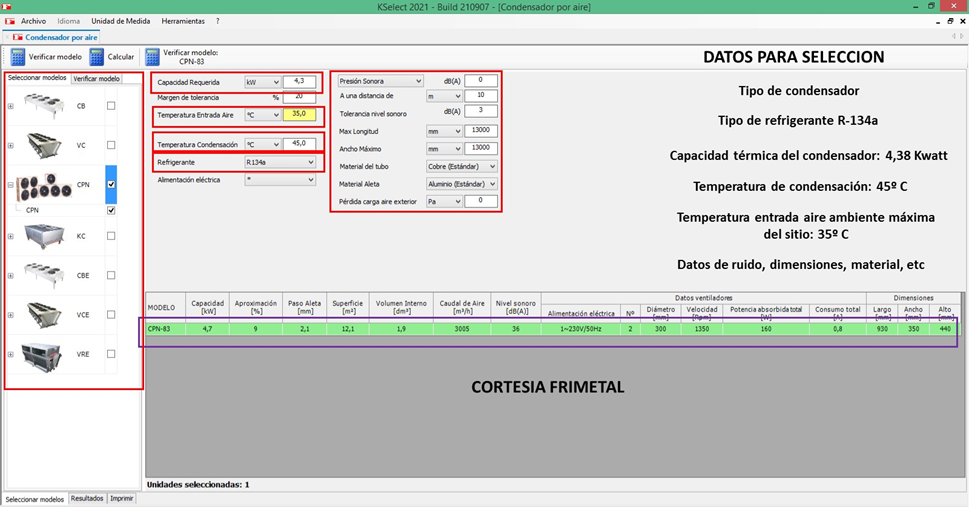Select the CBE condenser thumbnail
This screenshot has width=969, height=507.
click(x=43, y=275)
